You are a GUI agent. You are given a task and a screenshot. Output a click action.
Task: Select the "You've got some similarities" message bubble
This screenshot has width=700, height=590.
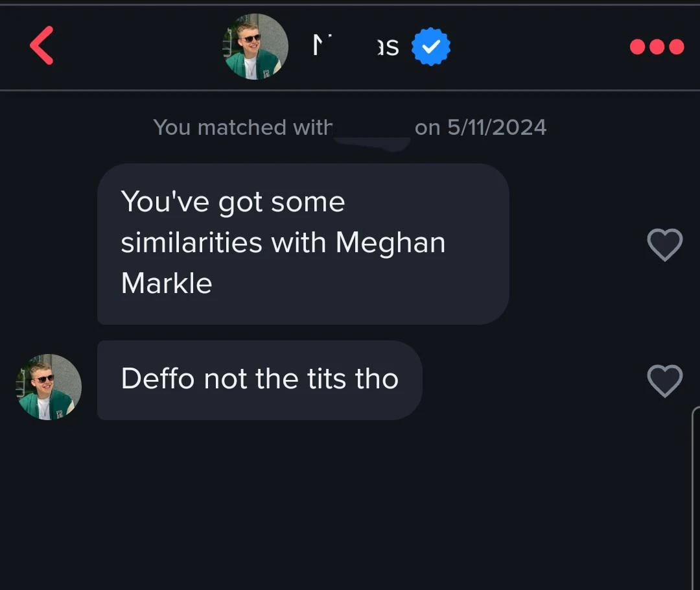pyautogui.click(x=303, y=243)
